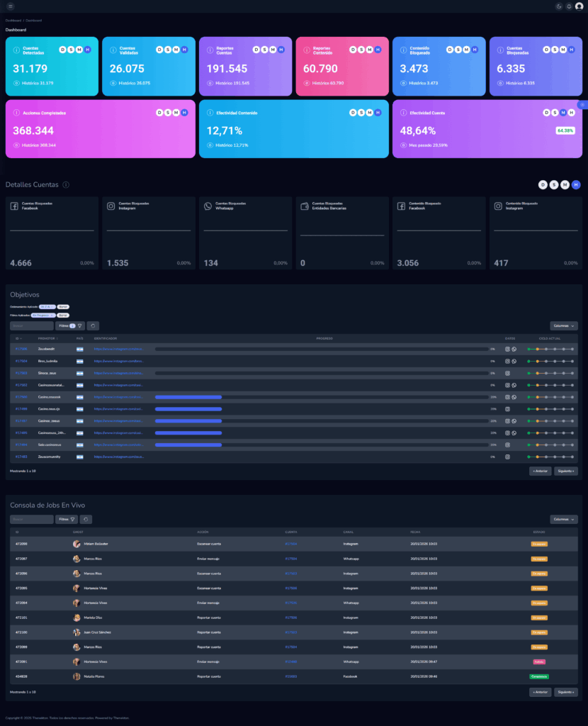Toggle dark mode moon icon
588x726 pixels.
(x=559, y=6)
